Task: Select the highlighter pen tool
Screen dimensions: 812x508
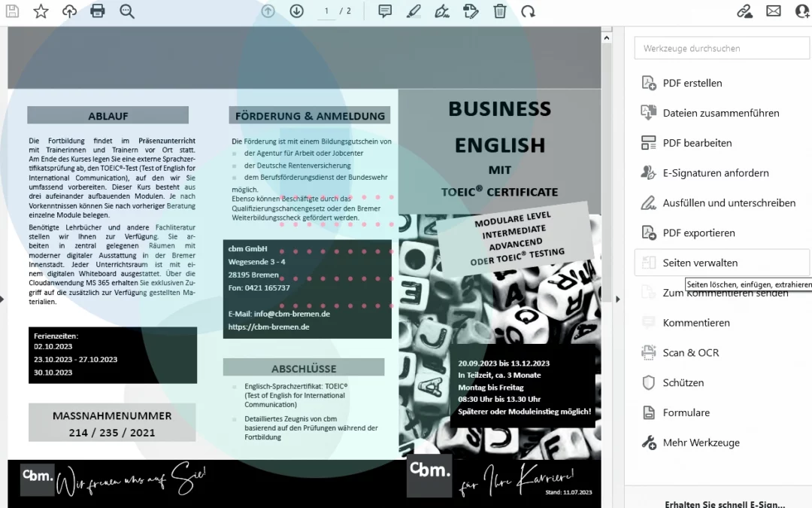Action: coord(414,11)
